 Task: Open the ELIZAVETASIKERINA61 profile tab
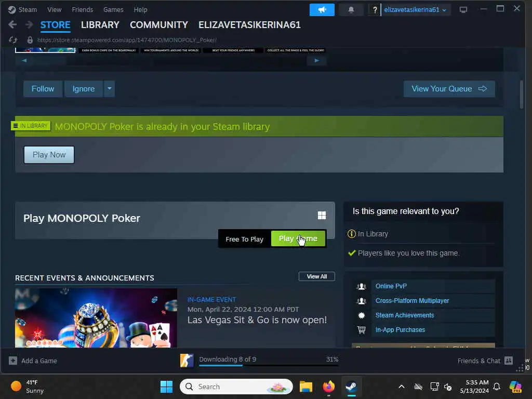pos(249,25)
